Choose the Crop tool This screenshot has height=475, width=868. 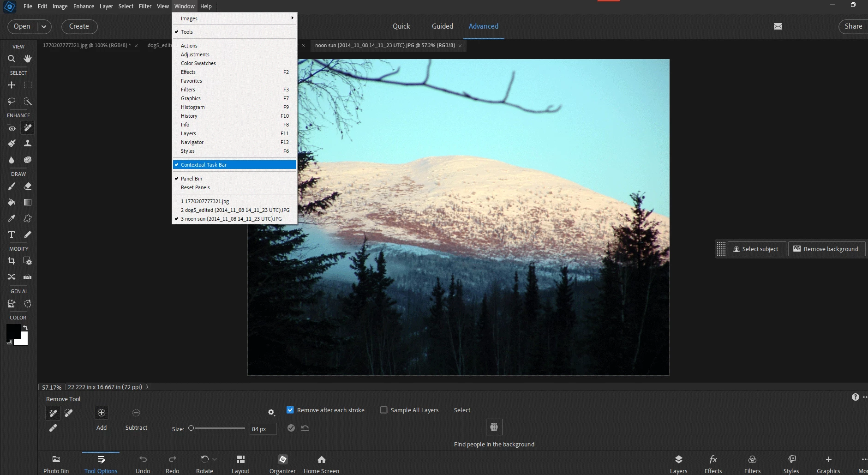[x=12, y=261]
